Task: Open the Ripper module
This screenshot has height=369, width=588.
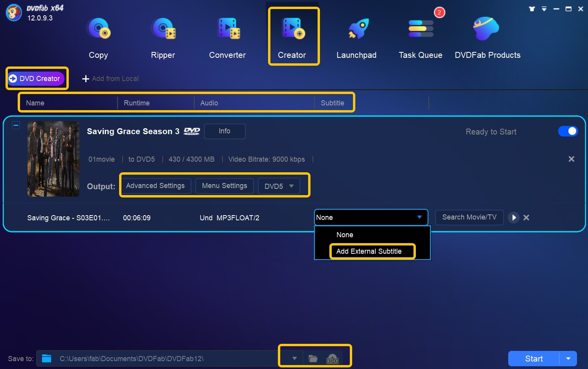Action: click(x=163, y=37)
